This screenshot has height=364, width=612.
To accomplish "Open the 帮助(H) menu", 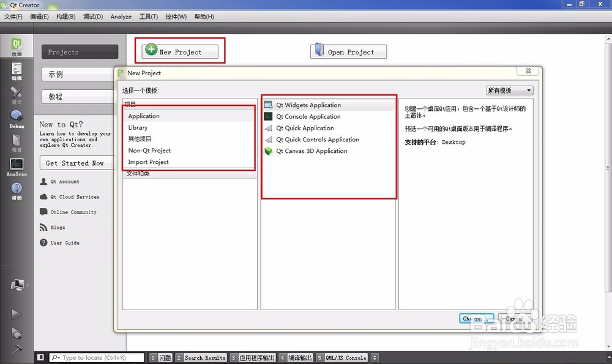I will (x=204, y=17).
